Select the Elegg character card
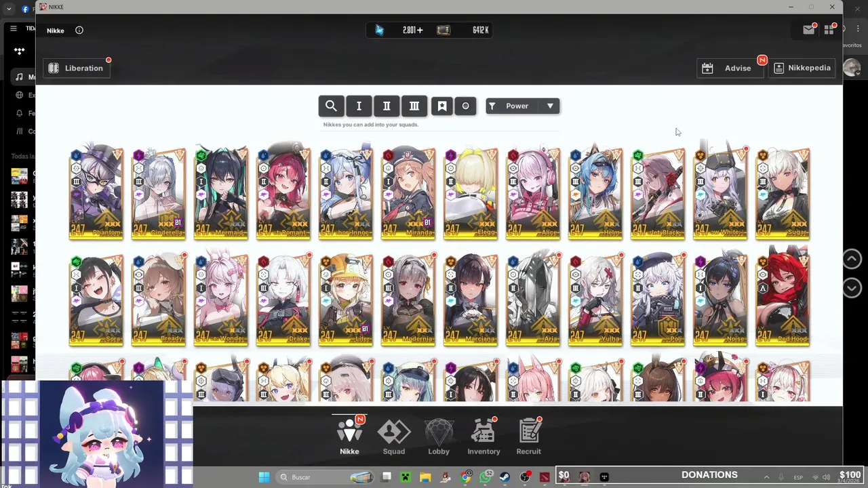The height and width of the screenshot is (488, 868). click(x=471, y=193)
